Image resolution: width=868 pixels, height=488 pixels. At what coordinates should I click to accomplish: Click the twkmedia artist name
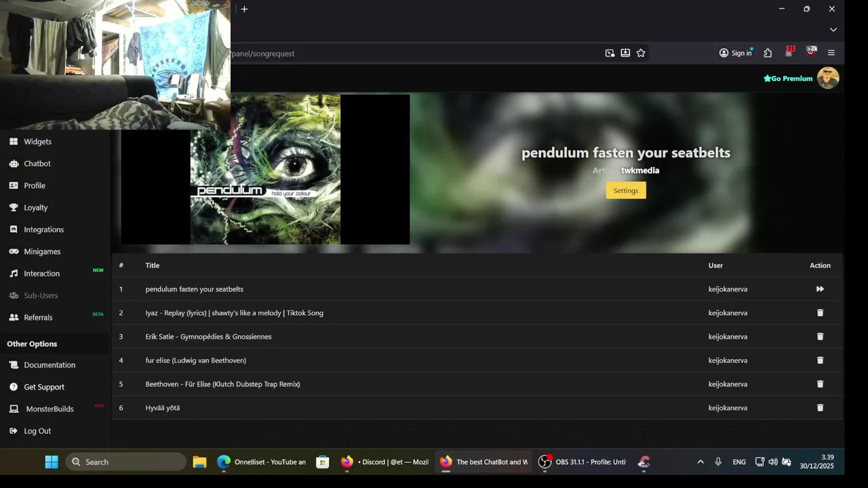pyautogui.click(x=640, y=171)
